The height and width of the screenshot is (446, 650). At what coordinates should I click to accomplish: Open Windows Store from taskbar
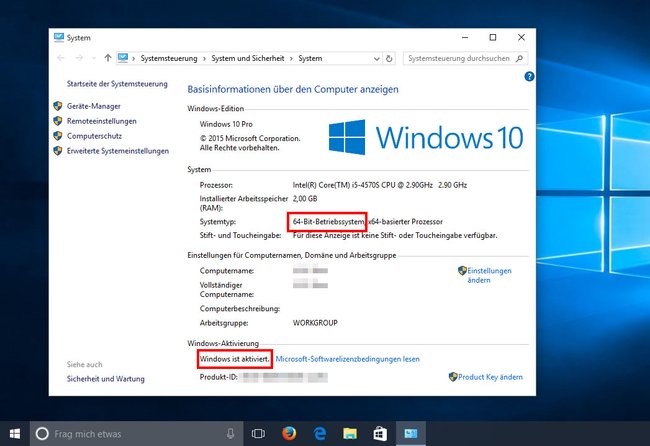point(380,434)
